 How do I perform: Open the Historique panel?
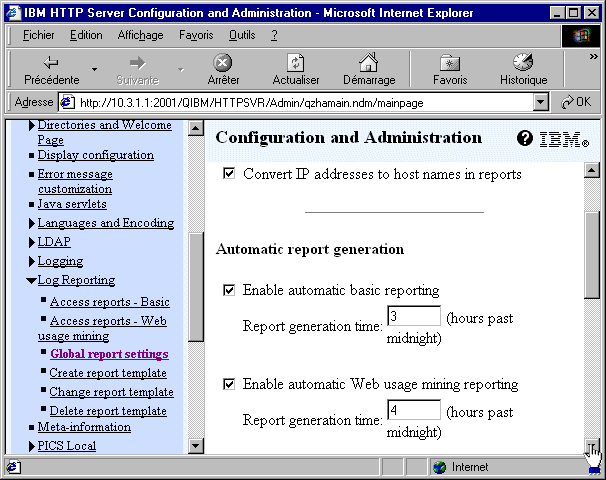523,70
